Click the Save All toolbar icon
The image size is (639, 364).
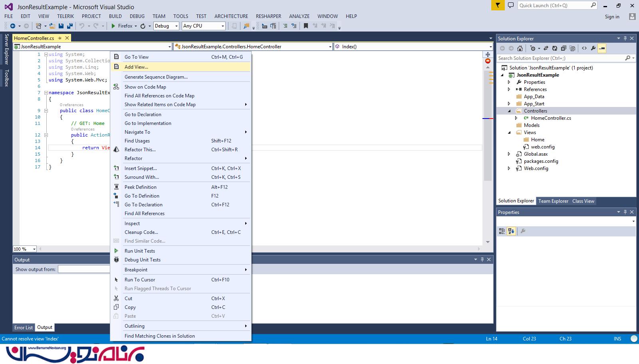[70, 26]
